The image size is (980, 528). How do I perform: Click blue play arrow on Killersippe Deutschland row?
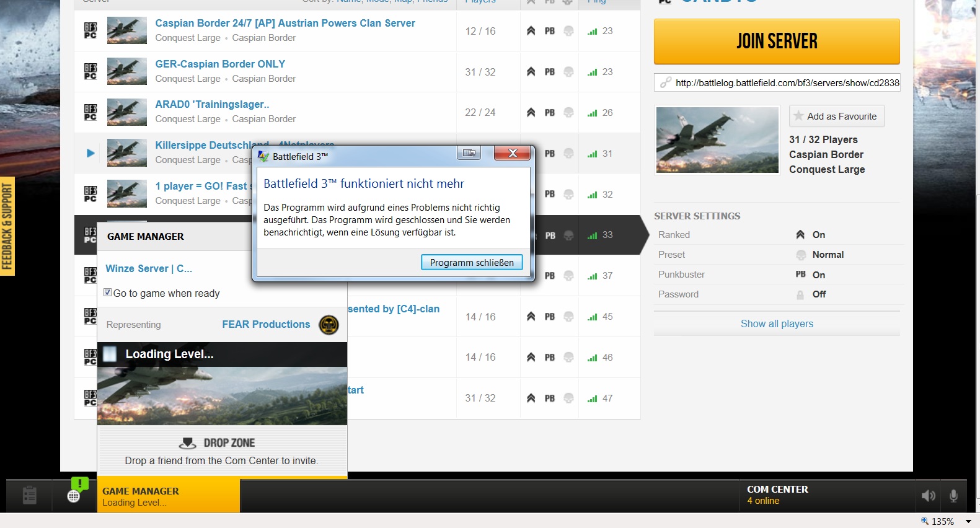90,153
